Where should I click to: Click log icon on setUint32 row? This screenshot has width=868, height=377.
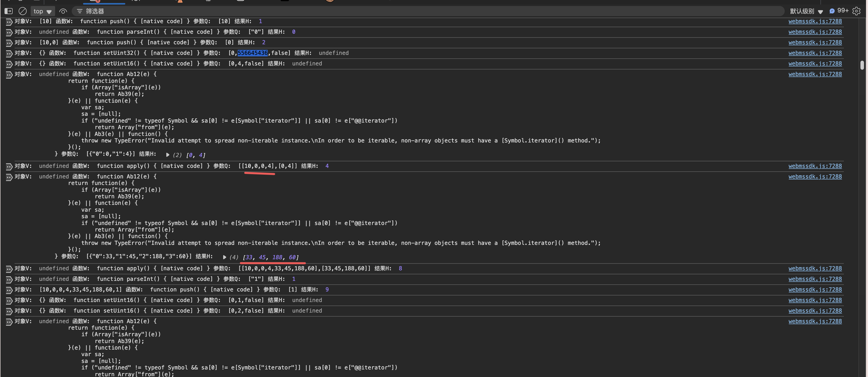point(9,54)
